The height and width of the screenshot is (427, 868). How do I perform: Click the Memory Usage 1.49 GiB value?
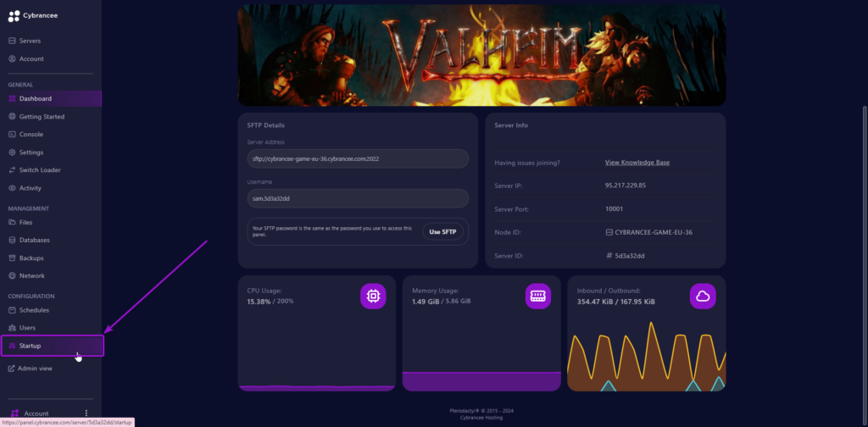(426, 302)
